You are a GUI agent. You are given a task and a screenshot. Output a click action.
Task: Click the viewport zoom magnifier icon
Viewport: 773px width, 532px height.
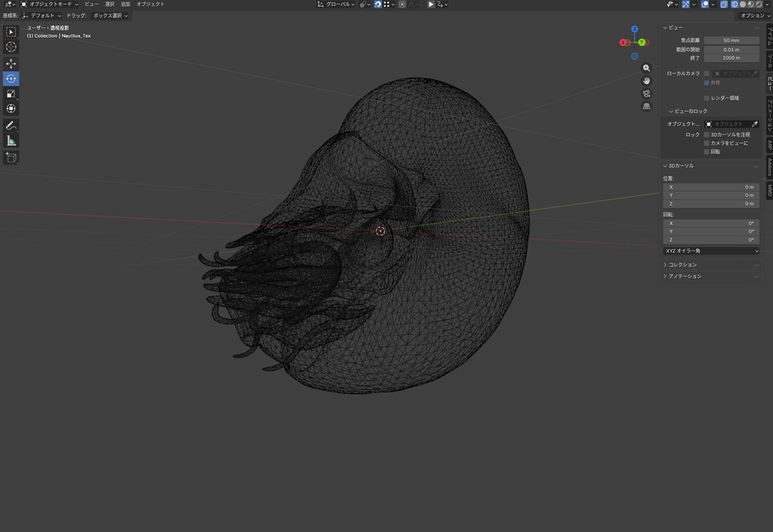point(646,68)
